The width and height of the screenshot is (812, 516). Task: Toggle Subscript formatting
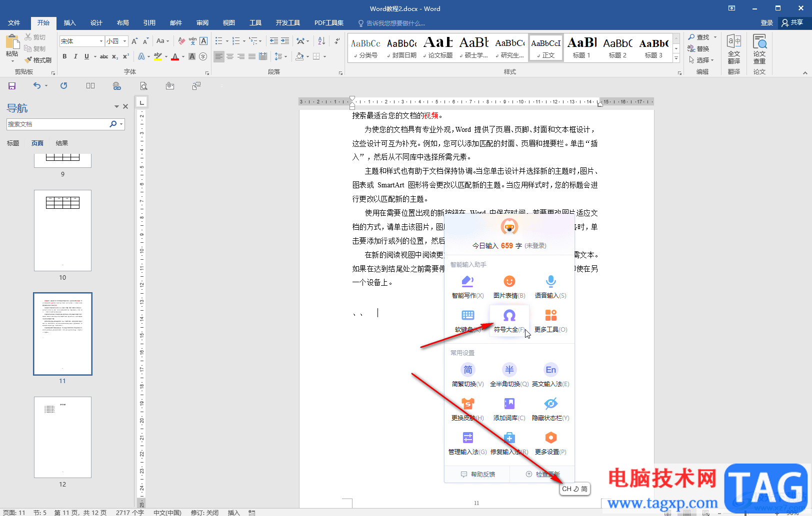115,56
